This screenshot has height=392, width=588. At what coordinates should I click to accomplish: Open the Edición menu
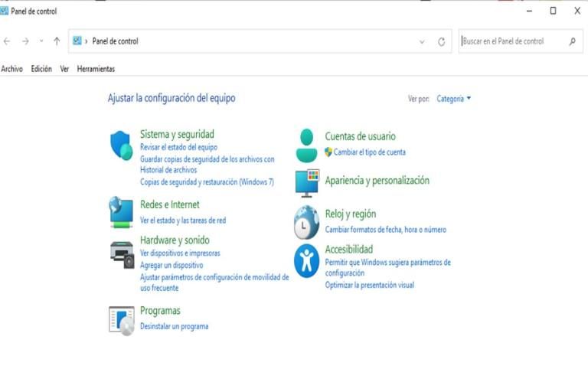(x=41, y=69)
